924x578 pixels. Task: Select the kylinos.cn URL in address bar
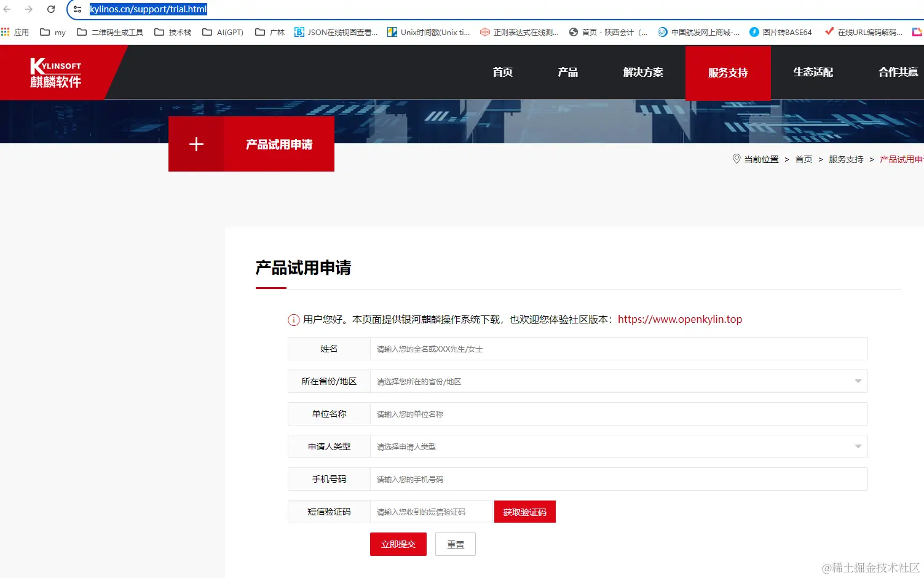[148, 9]
